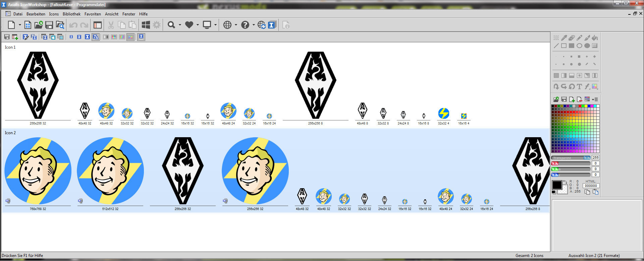Click the blue IconWorkshop logo toolbar icon
This screenshot has width=644, height=261.
pyautogui.click(x=272, y=25)
